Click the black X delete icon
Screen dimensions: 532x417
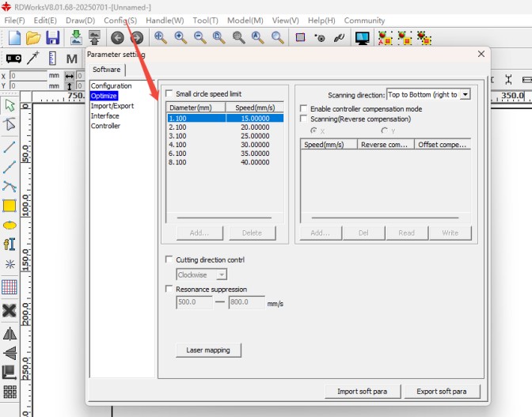coord(9,310)
